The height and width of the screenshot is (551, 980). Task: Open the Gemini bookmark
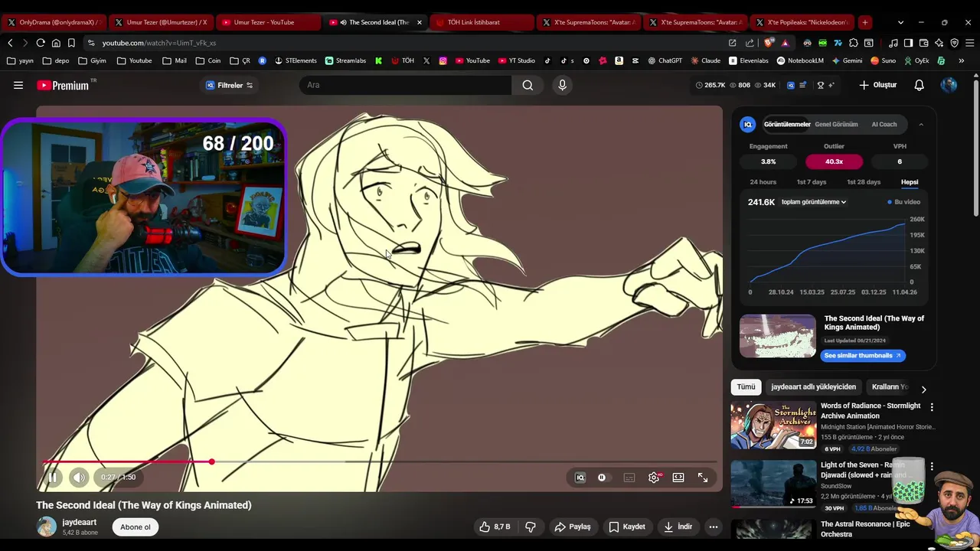846,60
